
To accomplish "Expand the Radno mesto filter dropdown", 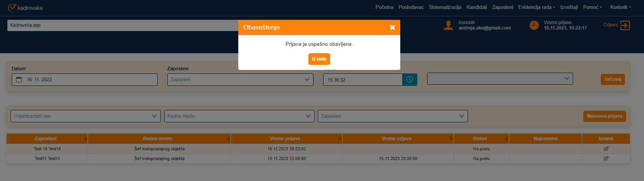I will point(239,116).
